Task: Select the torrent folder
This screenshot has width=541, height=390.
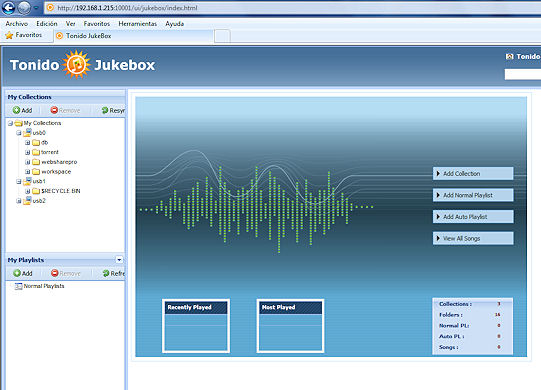Action: (46, 152)
